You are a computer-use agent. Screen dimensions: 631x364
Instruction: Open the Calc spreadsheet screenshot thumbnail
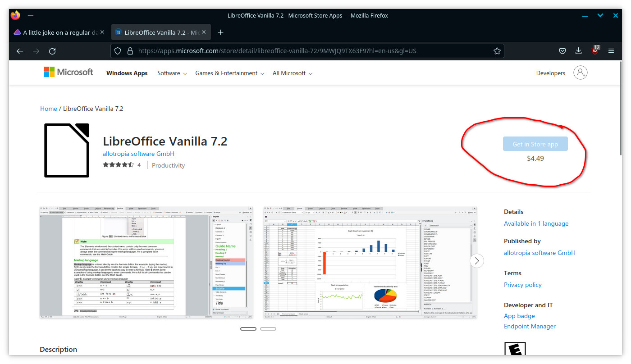[370, 263]
